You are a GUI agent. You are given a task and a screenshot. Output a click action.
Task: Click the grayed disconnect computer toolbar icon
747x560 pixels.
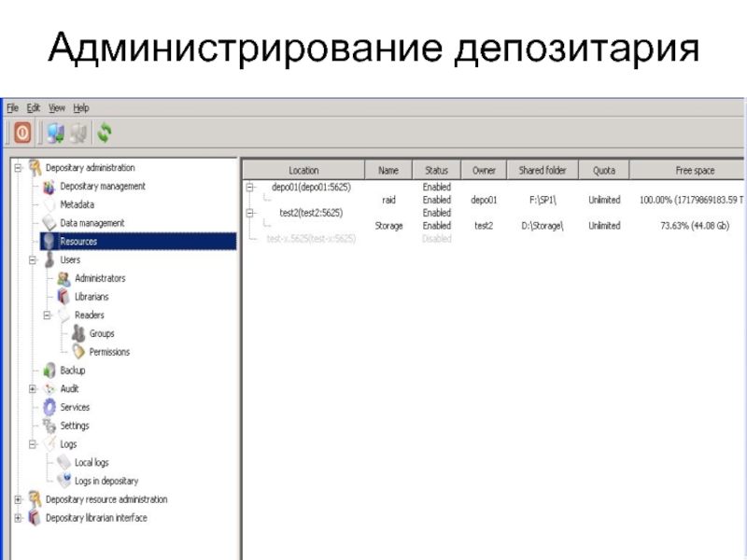point(78,133)
